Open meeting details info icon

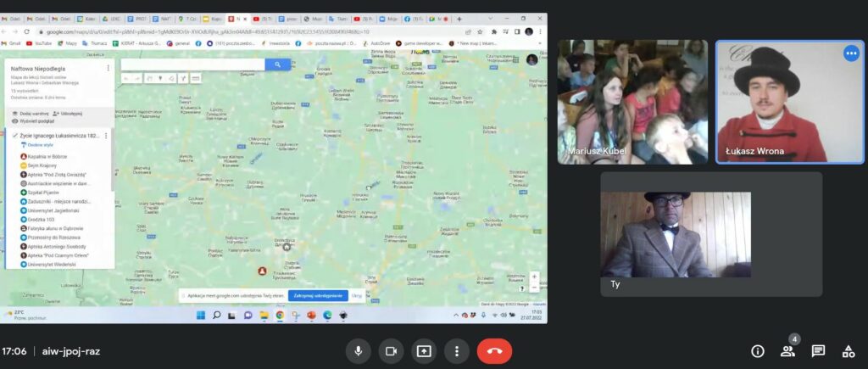(758, 351)
